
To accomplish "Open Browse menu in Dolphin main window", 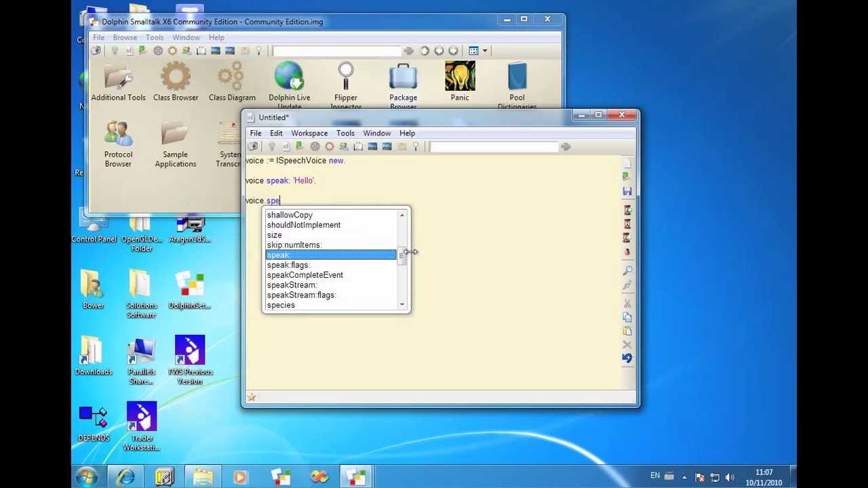I will [x=125, y=37].
